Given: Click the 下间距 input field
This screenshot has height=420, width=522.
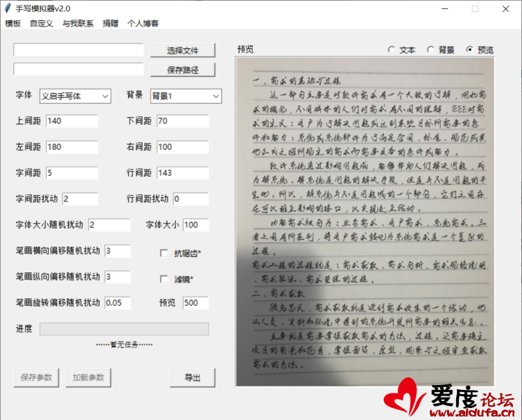Looking at the screenshot, I should tap(183, 120).
